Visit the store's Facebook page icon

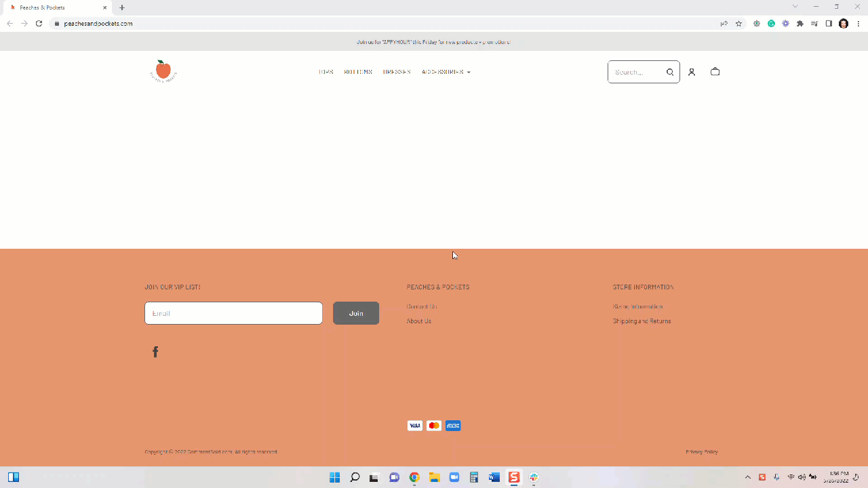155,352
